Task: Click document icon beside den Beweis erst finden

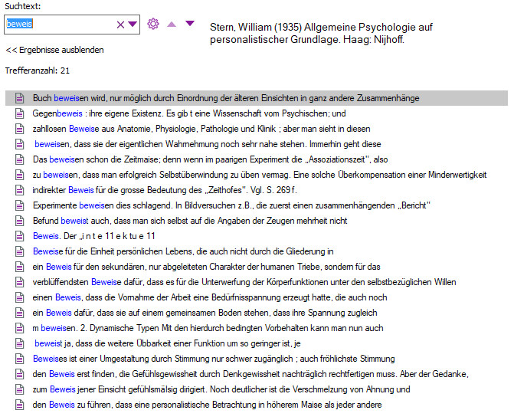Action: coord(20,374)
